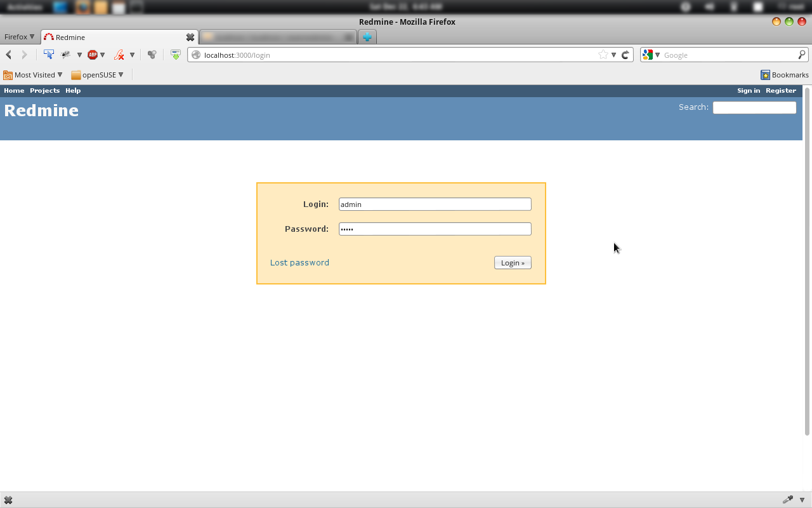Click the globe site identity icon
Image resolution: width=812 pixels, height=508 pixels.
click(196, 55)
